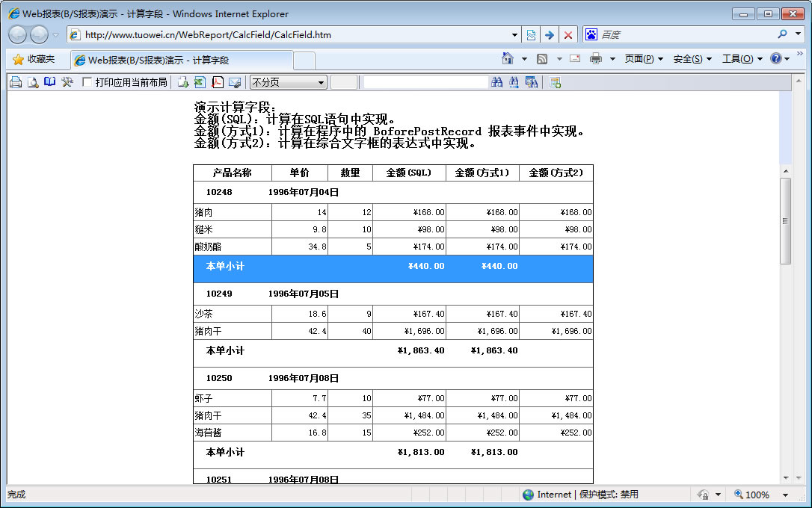
Task: Open the address bar history dropdown
Action: pyautogui.click(x=514, y=35)
